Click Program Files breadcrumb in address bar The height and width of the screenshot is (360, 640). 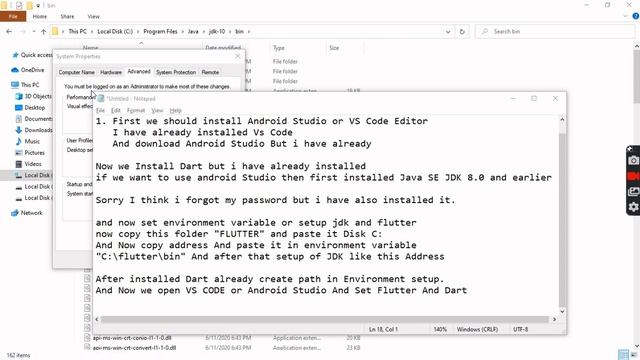coord(160,31)
